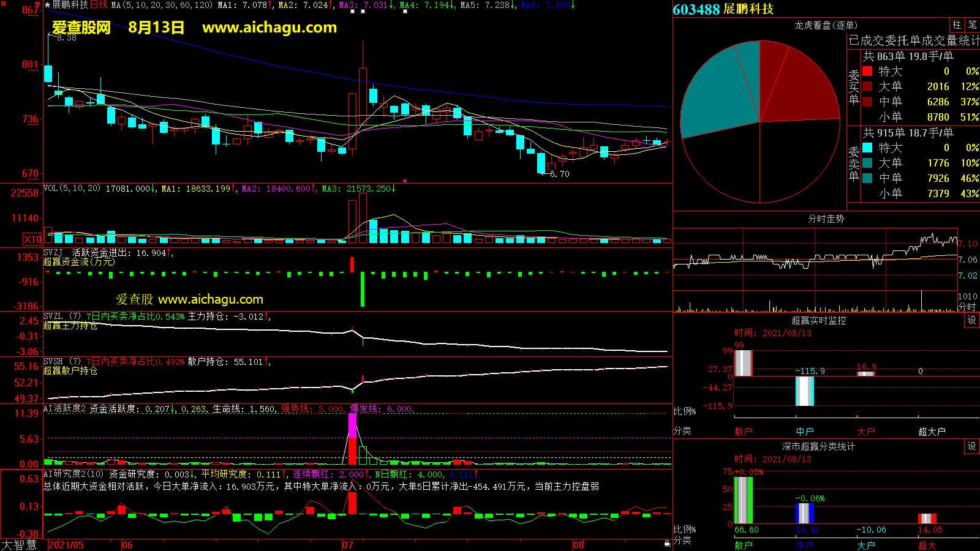Click the red 特大 buy-order legend swatch
980x551 pixels.
coord(867,71)
